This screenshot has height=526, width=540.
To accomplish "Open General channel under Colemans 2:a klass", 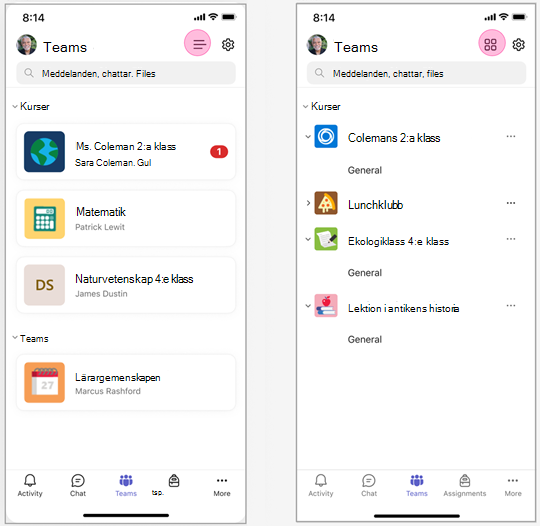I will [x=365, y=170].
